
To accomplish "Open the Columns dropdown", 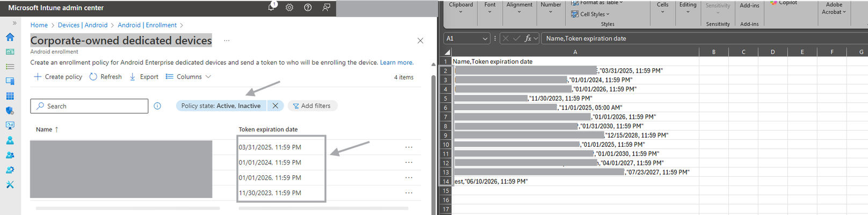I will click(x=189, y=77).
